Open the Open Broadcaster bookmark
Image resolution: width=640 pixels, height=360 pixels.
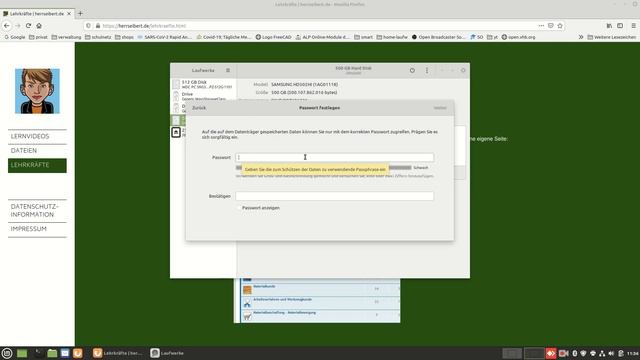[x=438, y=37]
